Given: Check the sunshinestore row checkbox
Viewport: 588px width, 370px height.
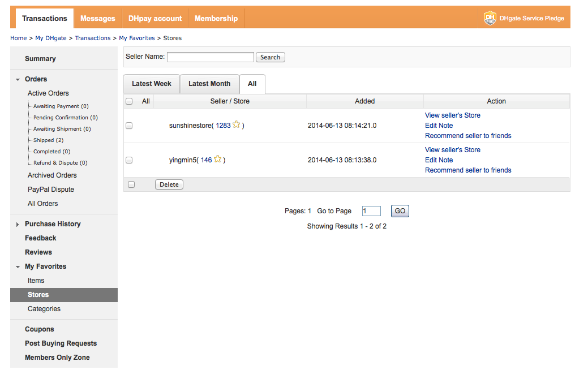Looking at the screenshot, I should 130,126.
